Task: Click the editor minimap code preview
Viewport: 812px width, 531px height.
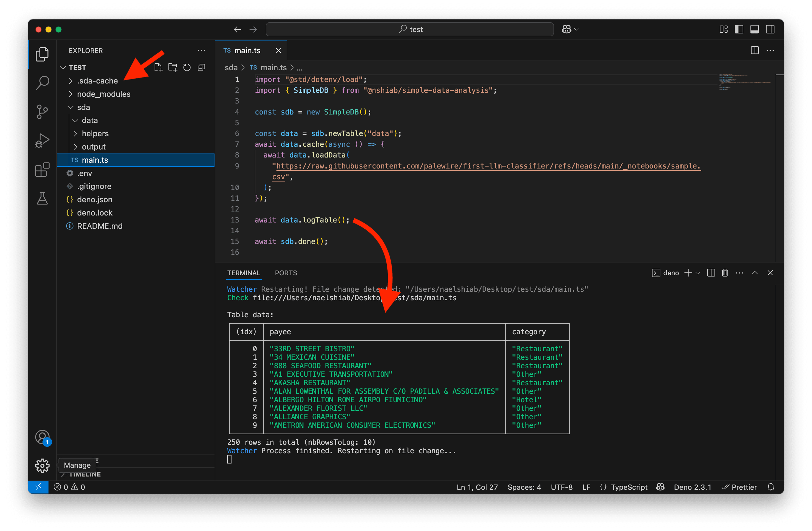Action: click(x=745, y=82)
